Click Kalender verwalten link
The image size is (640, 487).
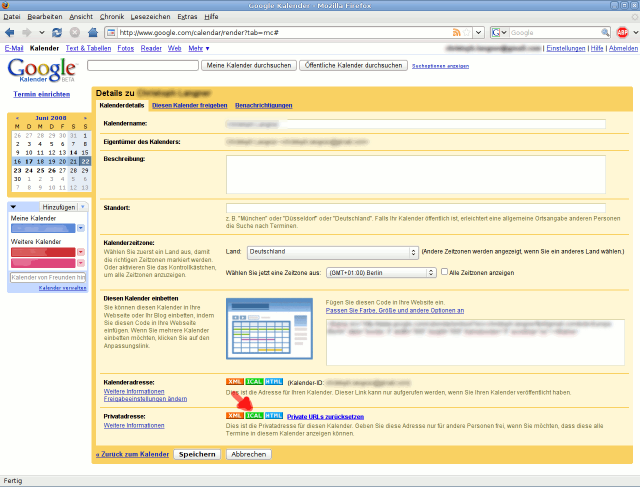pyautogui.click(x=62, y=288)
